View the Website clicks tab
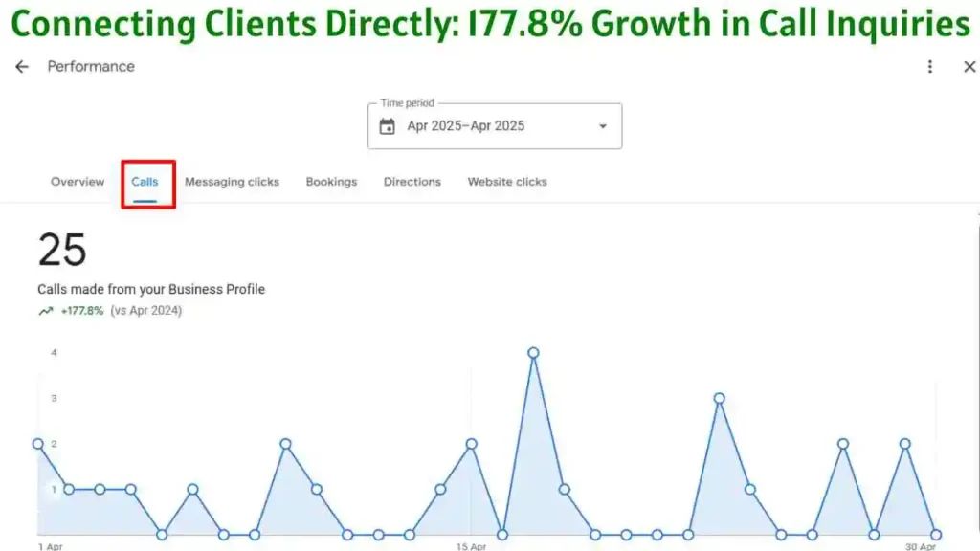This screenshot has width=980, height=551. tap(507, 182)
